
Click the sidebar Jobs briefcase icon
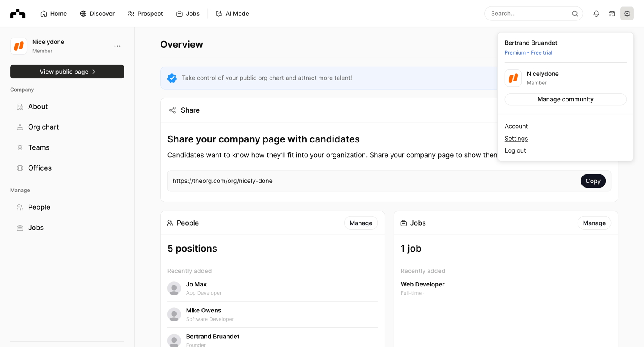click(x=20, y=228)
